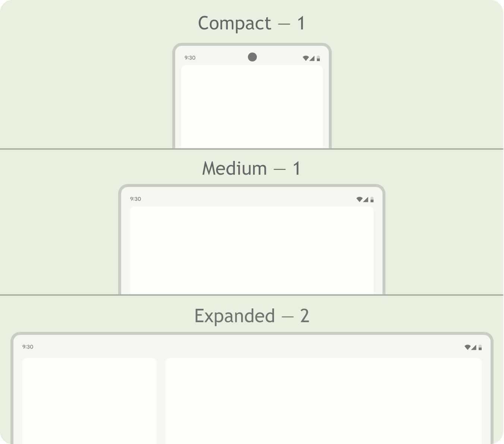Click the cellular signal icon on the Compact phone

tap(312, 58)
